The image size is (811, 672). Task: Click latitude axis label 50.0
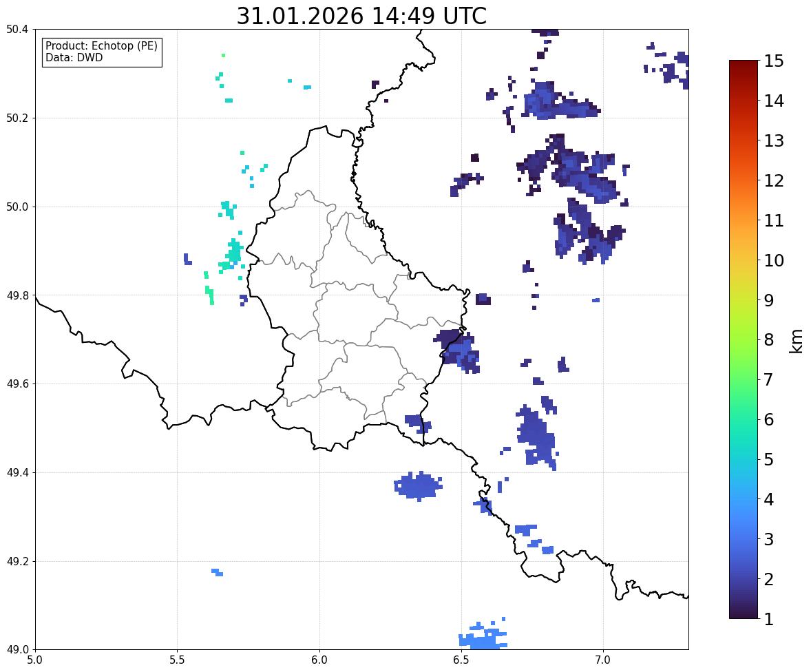pyautogui.click(x=17, y=207)
